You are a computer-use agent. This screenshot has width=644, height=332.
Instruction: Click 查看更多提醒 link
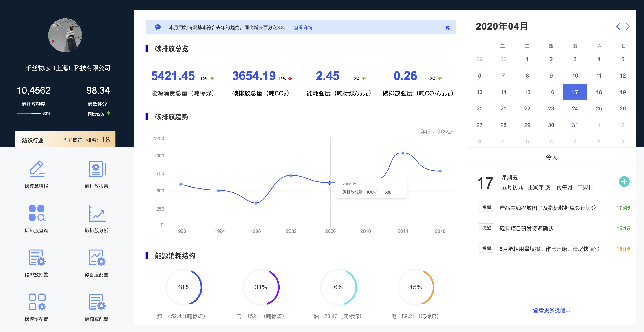pyautogui.click(x=551, y=310)
